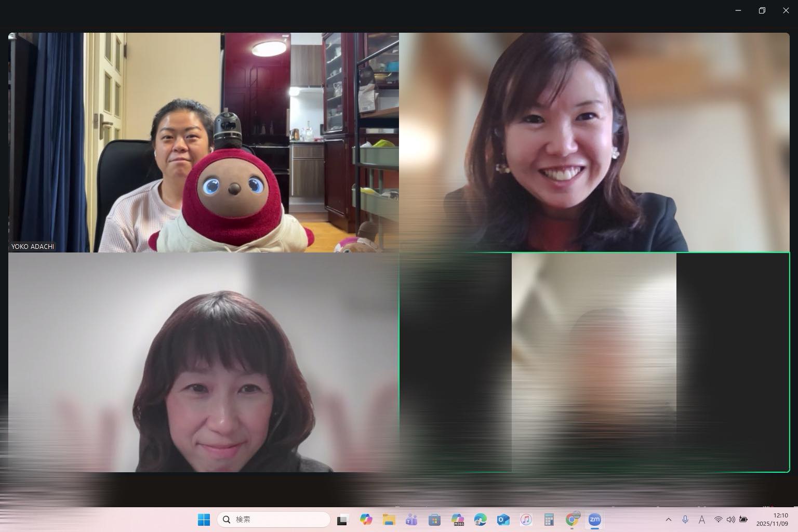Click the Copilot icon in the taskbar
This screenshot has height=532, width=798.
tap(366, 520)
